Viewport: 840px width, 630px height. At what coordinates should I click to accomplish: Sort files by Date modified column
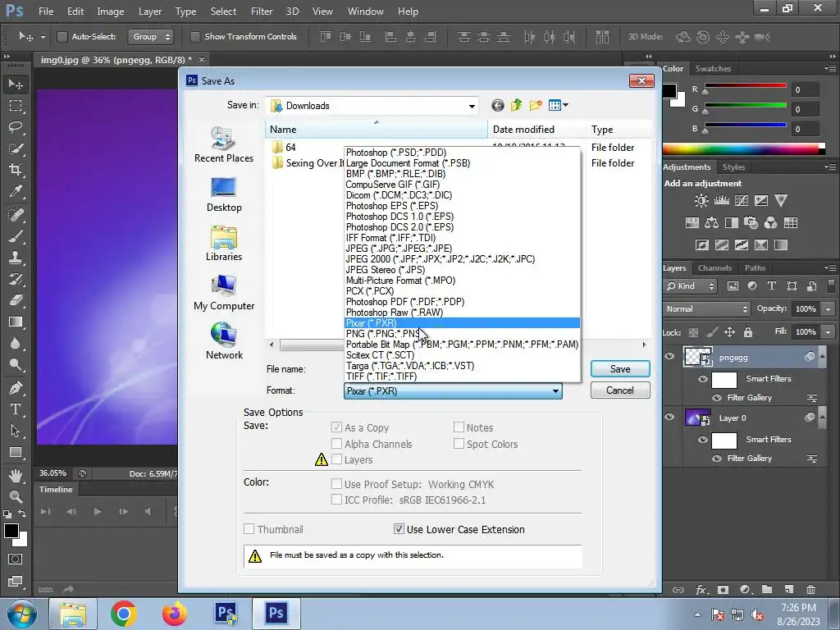tap(536, 129)
